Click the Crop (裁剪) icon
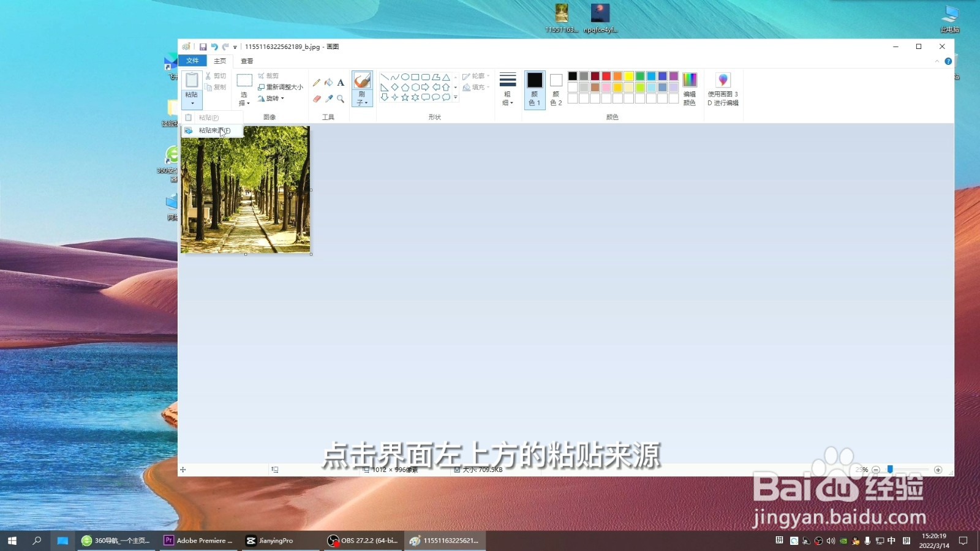 tap(262, 76)
